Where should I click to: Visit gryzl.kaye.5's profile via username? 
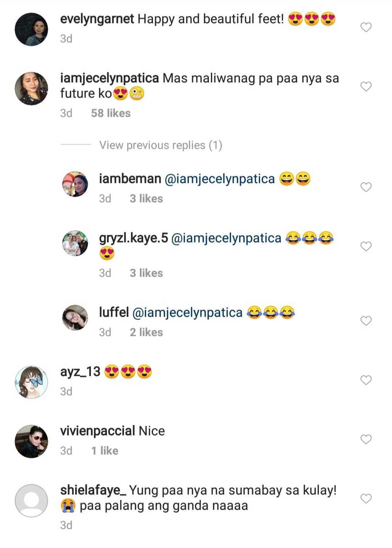point(133,238)
